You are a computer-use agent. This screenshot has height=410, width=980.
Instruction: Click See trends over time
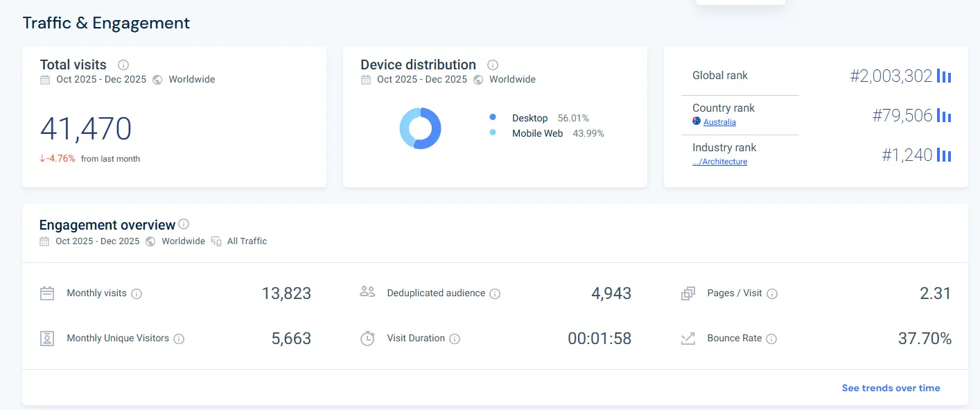tap(891, 388)
